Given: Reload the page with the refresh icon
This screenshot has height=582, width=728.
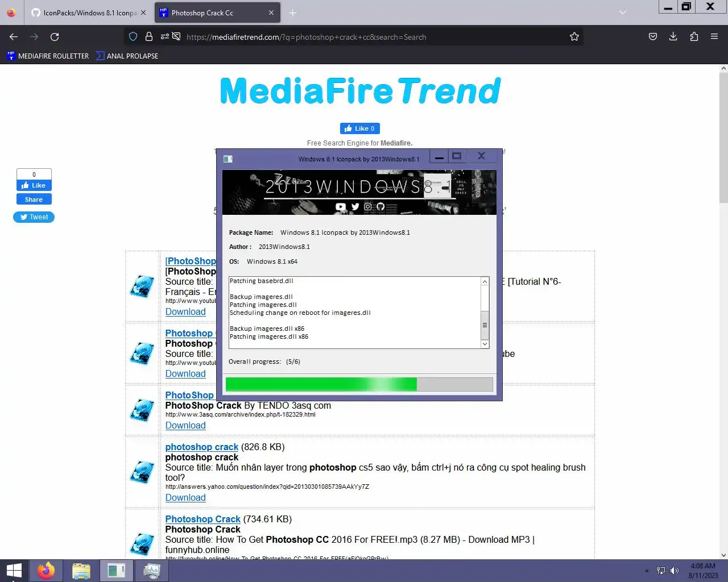Looking at the screenshot, I should pos(55,37).
